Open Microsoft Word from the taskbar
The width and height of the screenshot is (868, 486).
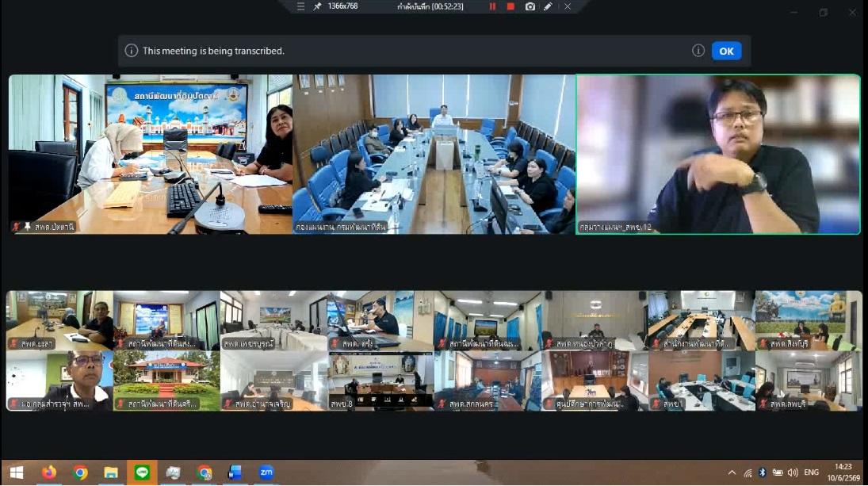point(235,473)
